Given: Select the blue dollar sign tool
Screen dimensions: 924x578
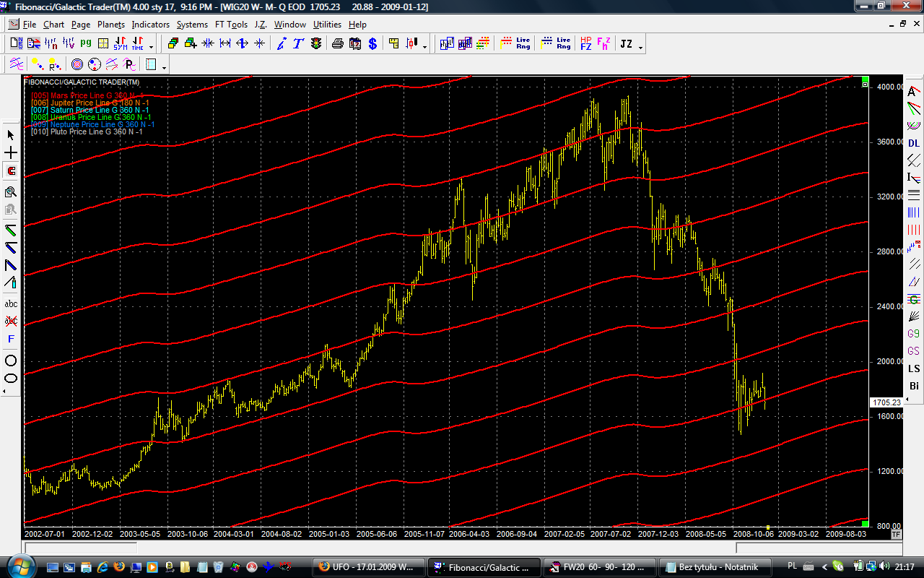Looking at the screenshot, I should click(x=372, y=44).
